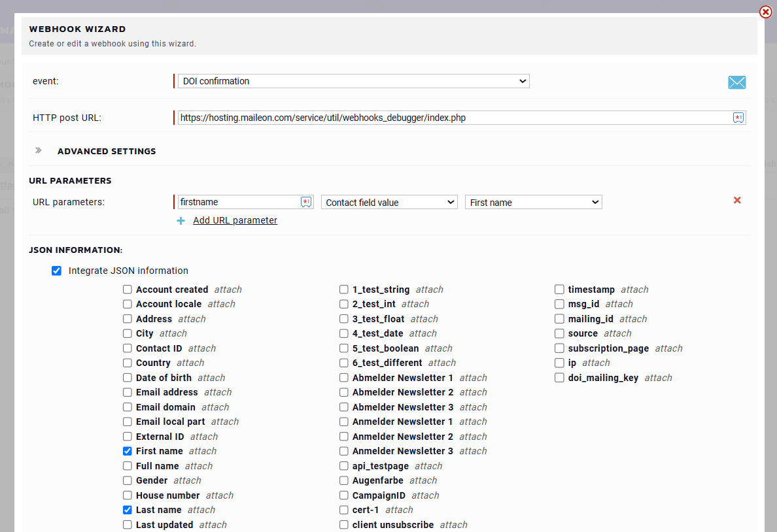Remove the firstname URL parameter with red X
The image size is (777, 532).
[737, 200]
